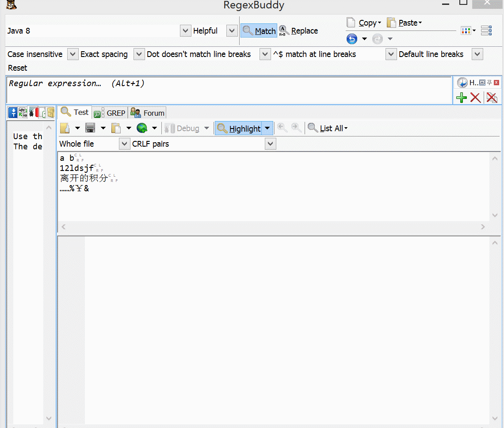This screenshot has height=428, width=504.
Task: Toggle ^$ match at line breaks
Action: pyautogui.click(x=314, y=54)
